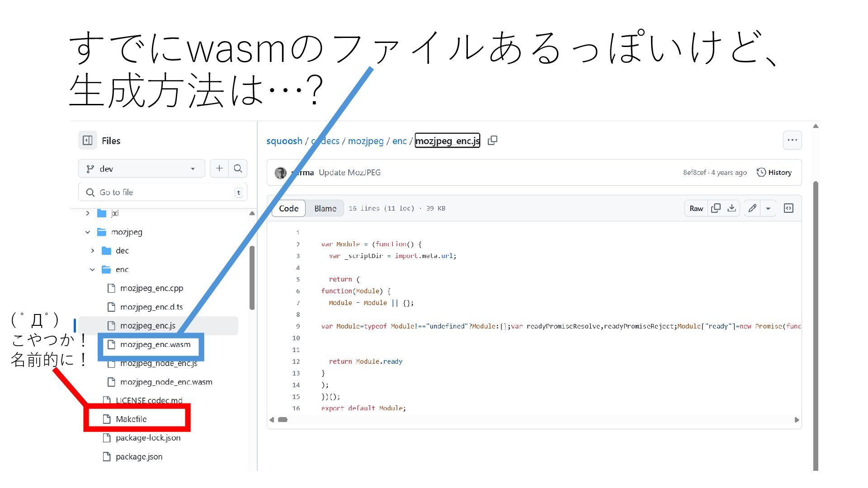Viewport: 868px width, 488px height.
Task: Open mozjpeg_enc.wasm file
Action: 155,344
